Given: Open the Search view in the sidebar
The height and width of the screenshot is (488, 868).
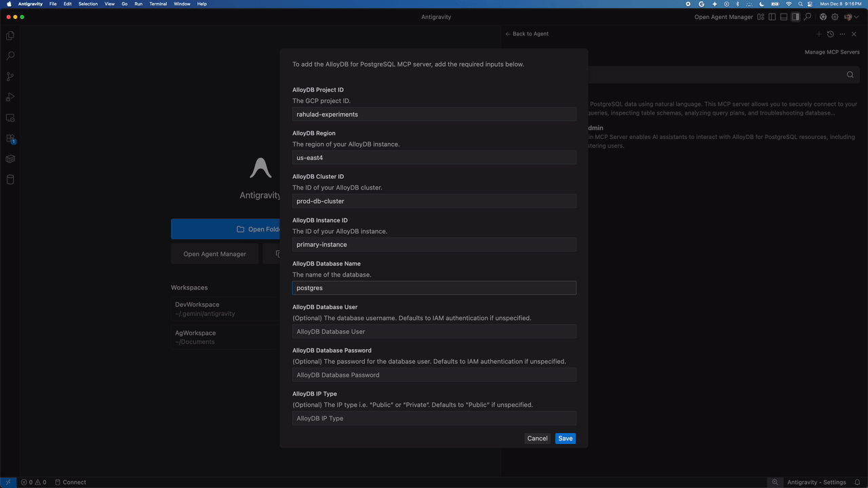Looking at the screenshot, I should 10,56.
